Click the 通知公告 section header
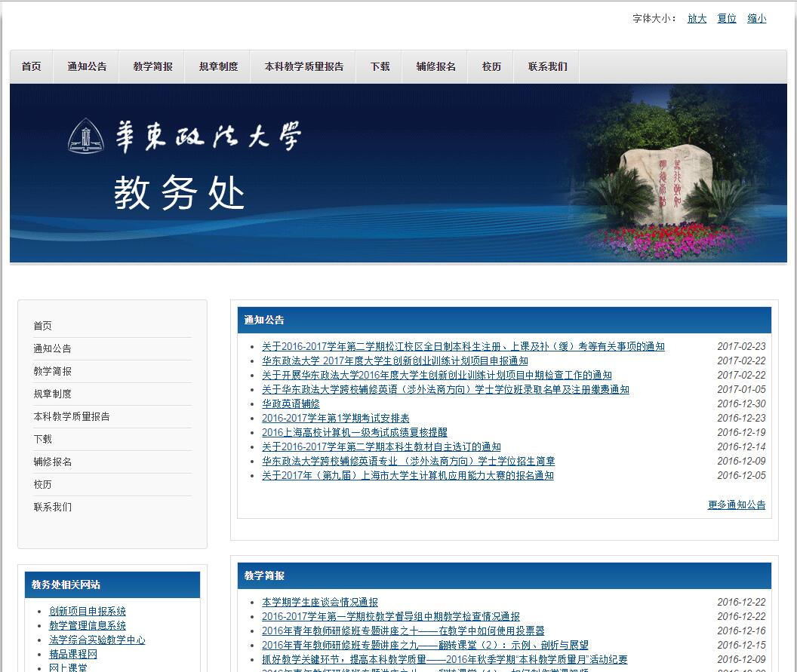Screen dimensions: 797x672 click(504, 320)
